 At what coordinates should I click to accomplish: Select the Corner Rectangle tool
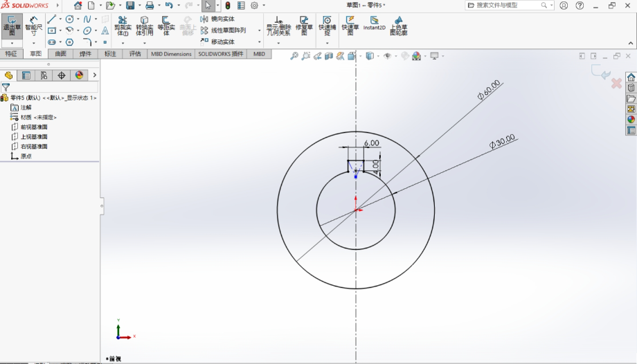coord(52,30)
